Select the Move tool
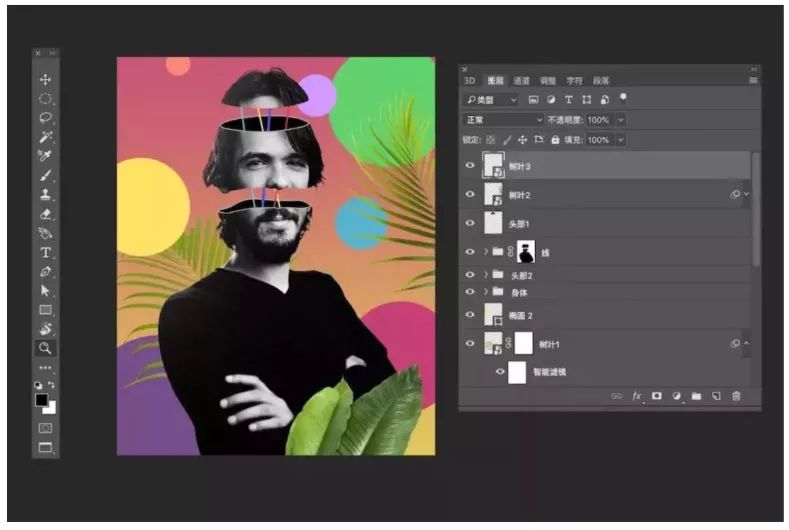The height and width of the screenshot is (530, 789). [45, 80]
